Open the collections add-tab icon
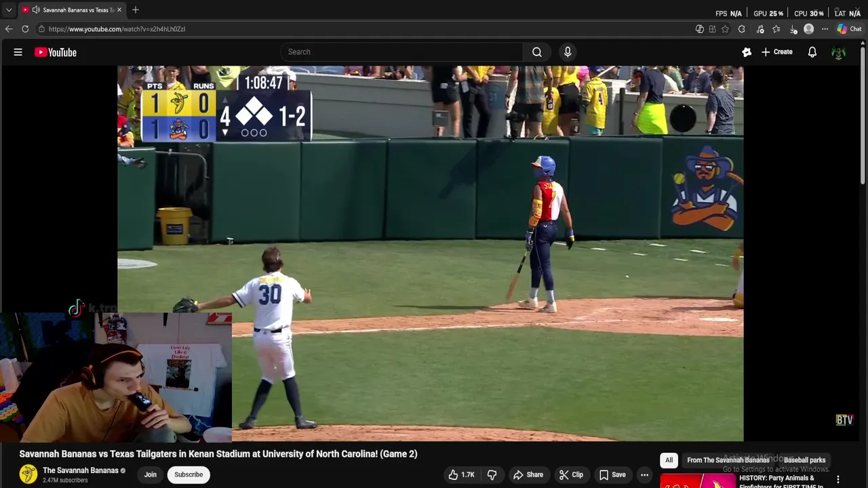Image resolution: width=868 pixels, height=488 pixels. click(712, 29)
